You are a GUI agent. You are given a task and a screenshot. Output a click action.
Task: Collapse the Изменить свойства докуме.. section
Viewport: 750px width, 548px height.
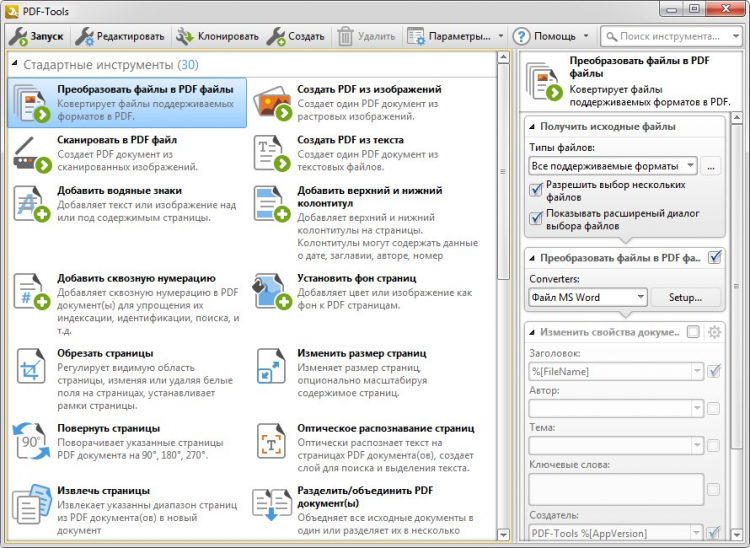coord(532,332)
